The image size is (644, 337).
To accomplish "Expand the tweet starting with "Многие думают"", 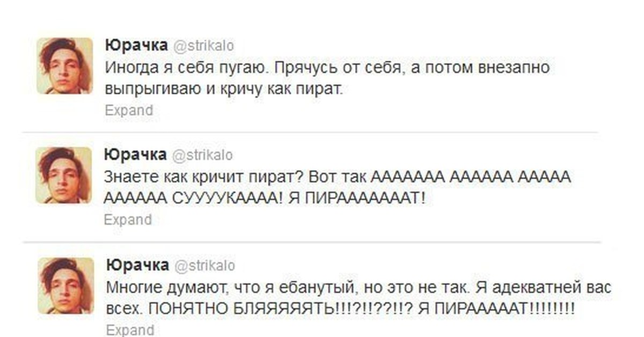I will [130, 329].
